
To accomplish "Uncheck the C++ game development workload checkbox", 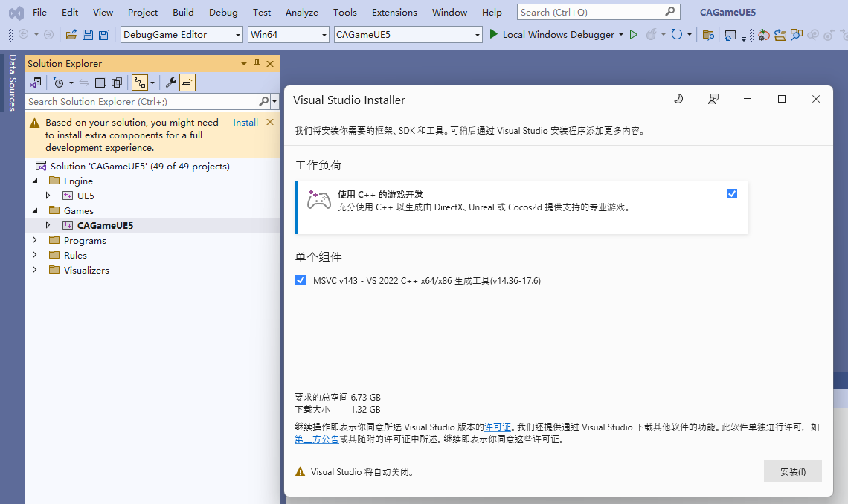I will pos(732,193).
